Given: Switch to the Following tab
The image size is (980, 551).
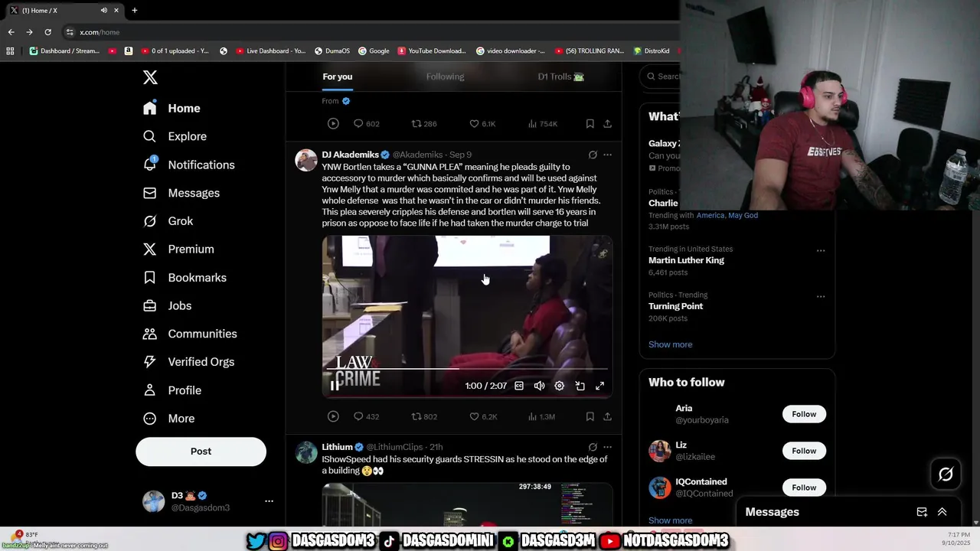Looking at the screenshot, I should tap(446, 77).
